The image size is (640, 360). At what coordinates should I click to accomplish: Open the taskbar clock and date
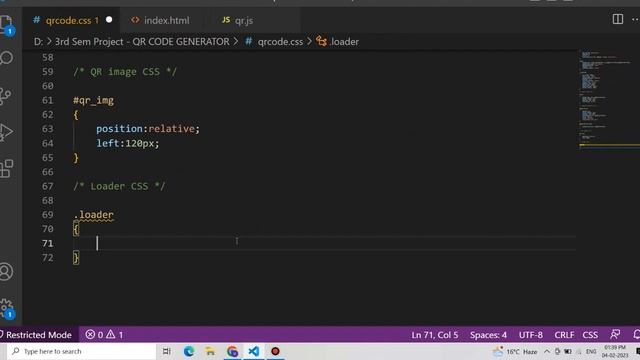coord(615,351)
